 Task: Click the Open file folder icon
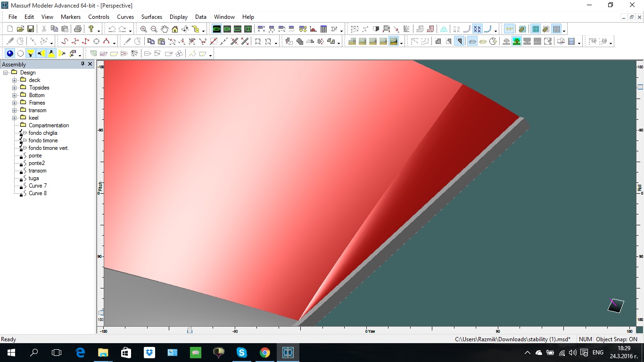[20, 29]
